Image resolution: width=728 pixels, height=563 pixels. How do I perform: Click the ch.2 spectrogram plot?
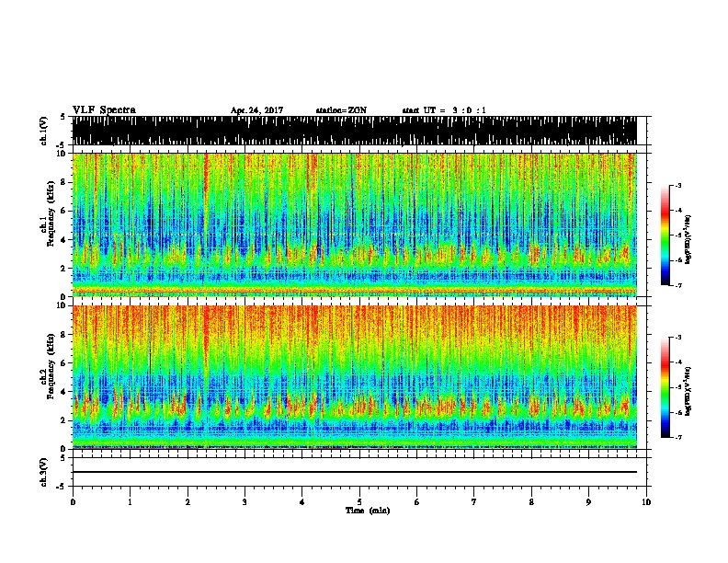[x=354, y=377]
